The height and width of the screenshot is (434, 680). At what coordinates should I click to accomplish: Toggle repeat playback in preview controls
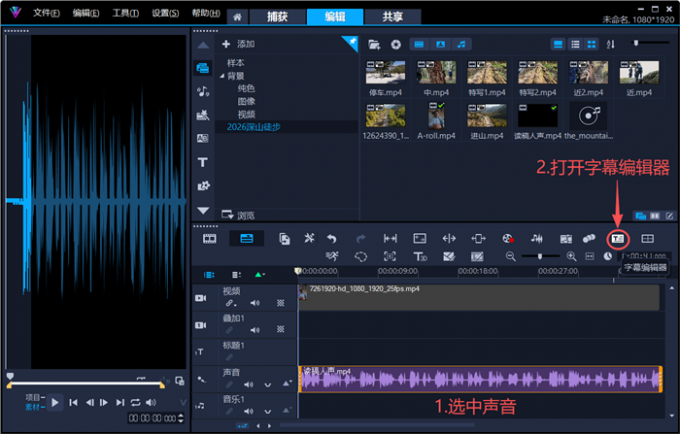135,402
